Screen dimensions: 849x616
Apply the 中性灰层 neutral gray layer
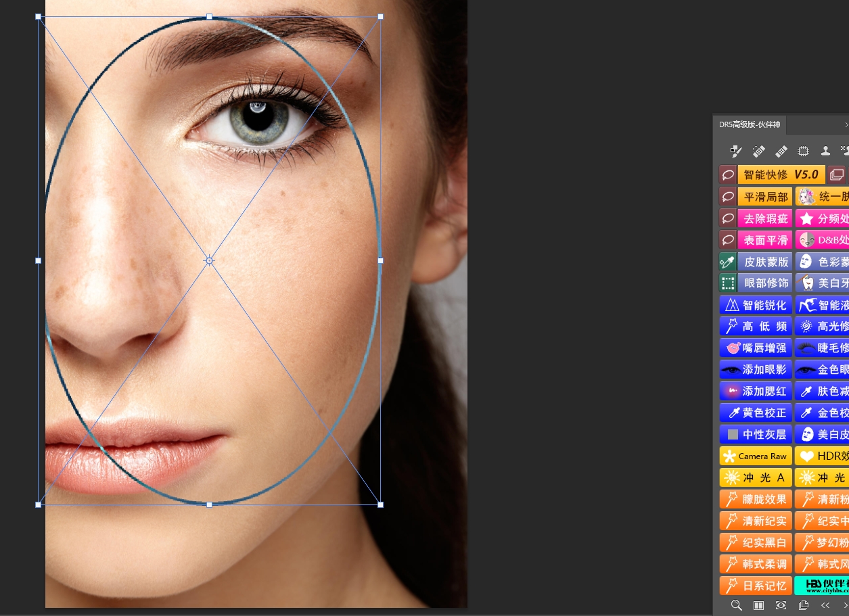click(756, 435)
